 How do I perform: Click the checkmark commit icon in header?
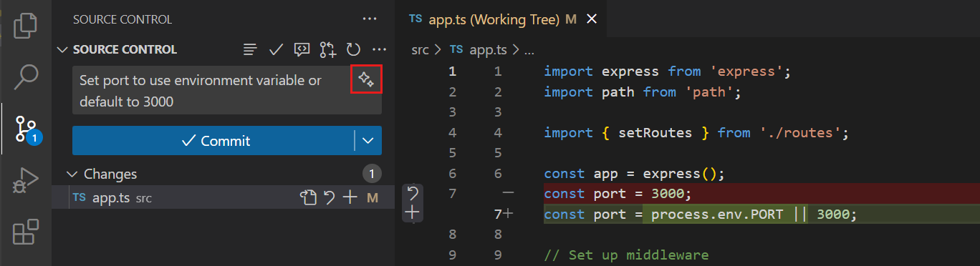(276, 49)
